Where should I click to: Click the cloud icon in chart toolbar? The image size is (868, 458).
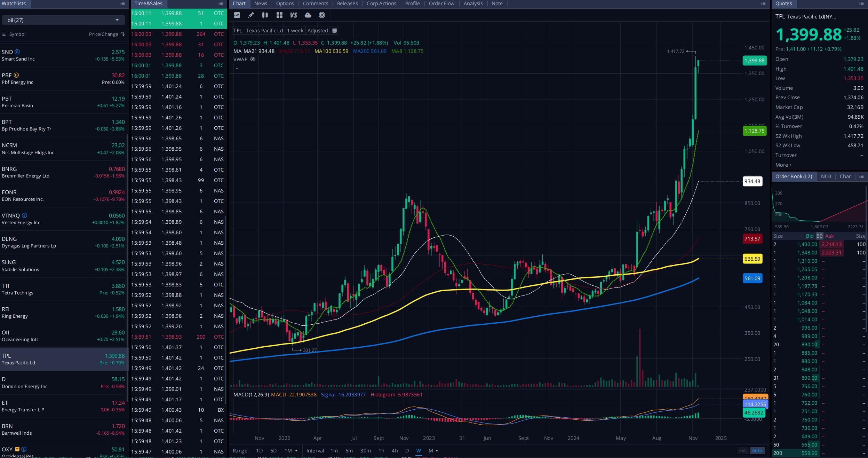(x=308, y=15)
